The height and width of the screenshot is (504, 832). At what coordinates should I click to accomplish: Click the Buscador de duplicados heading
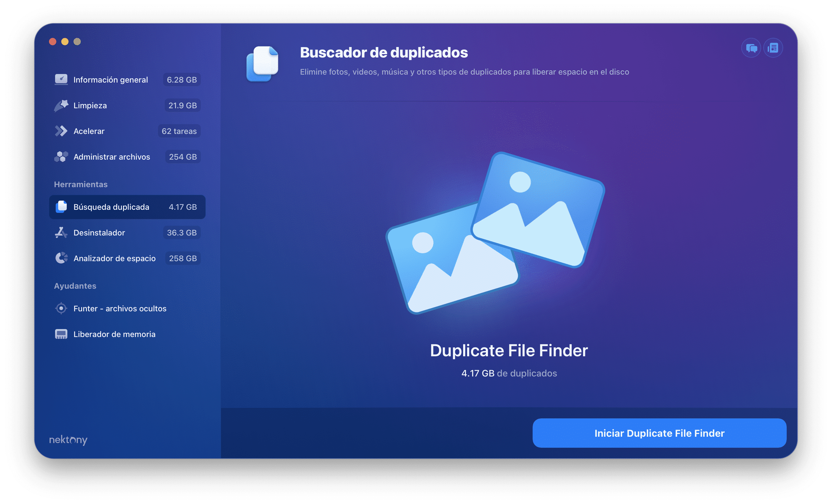pos(384,52)
